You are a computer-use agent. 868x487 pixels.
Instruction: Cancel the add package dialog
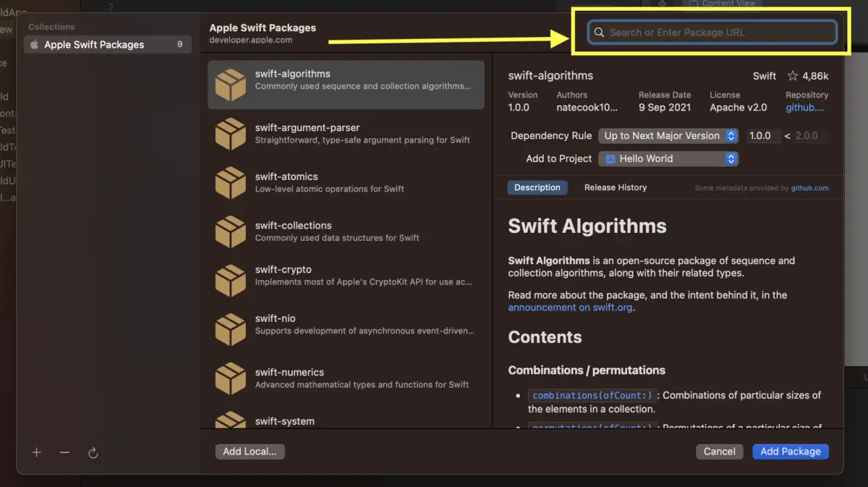pyautogui.click(x=720, y=452)
